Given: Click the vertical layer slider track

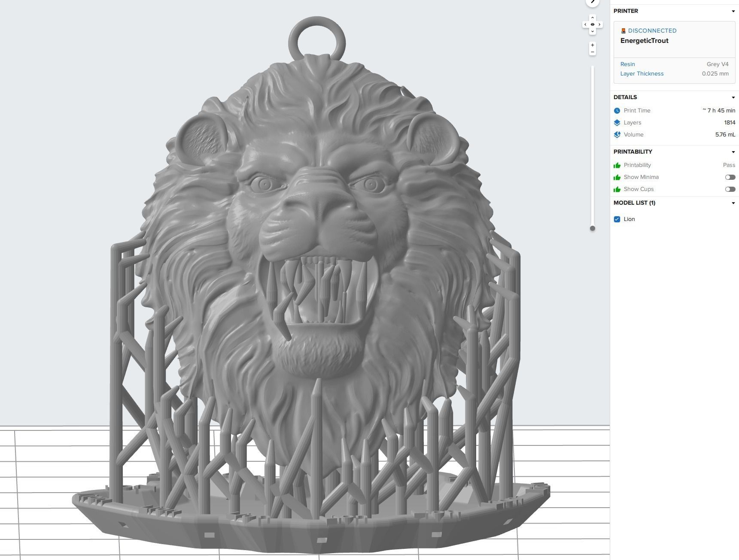Looking at the screenshot, I should click(x=593, y=146).
